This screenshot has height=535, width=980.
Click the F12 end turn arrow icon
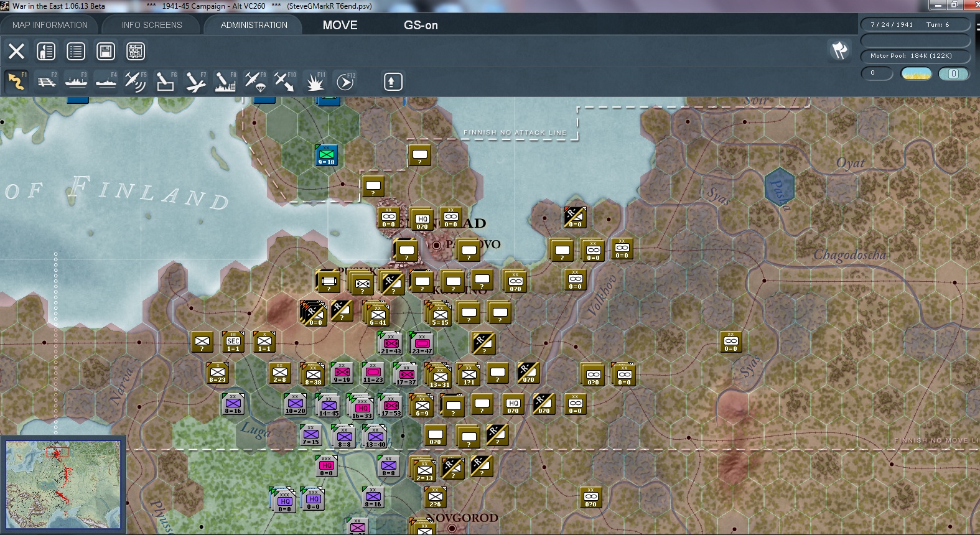[x=345, y=81]
